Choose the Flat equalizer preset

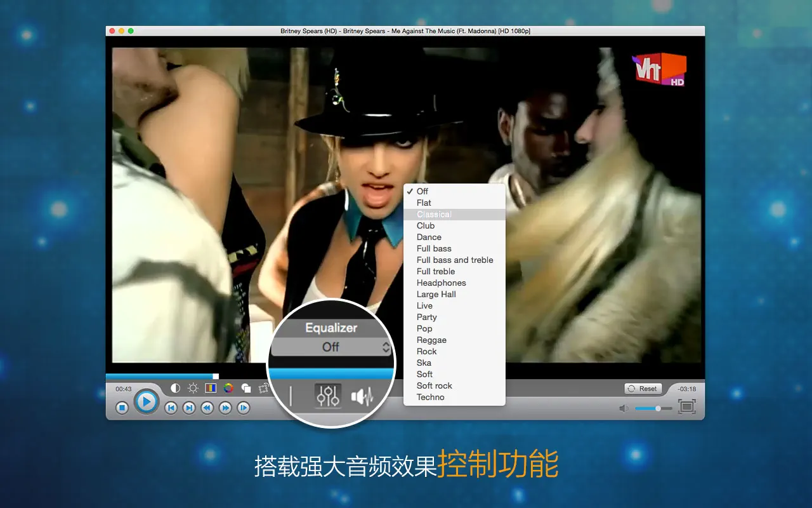[x=454, y=203]
